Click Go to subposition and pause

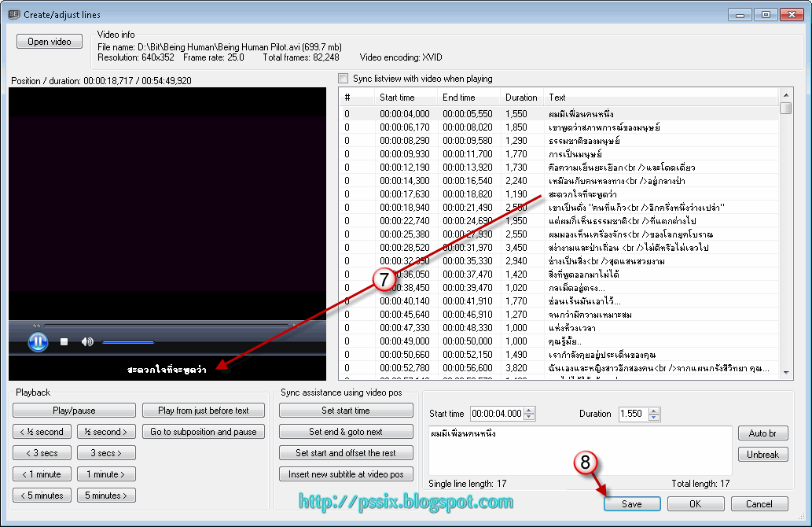[x=204, y=432]
